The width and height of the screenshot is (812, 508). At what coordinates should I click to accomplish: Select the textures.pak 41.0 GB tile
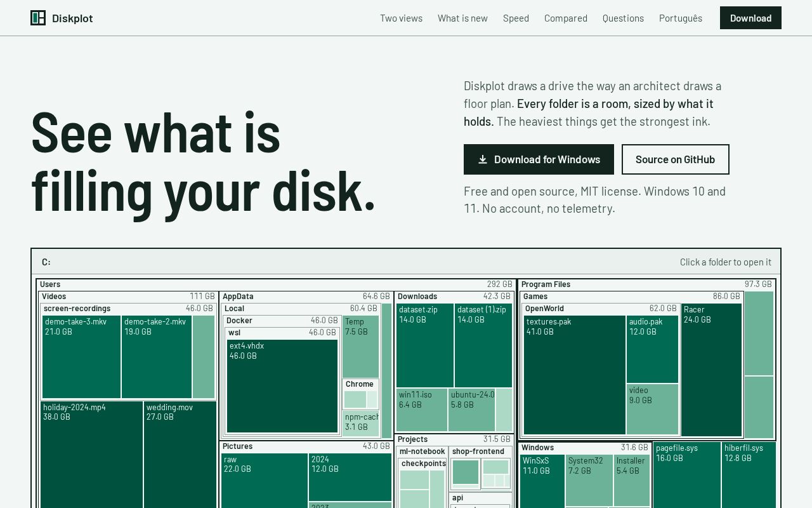575,375
